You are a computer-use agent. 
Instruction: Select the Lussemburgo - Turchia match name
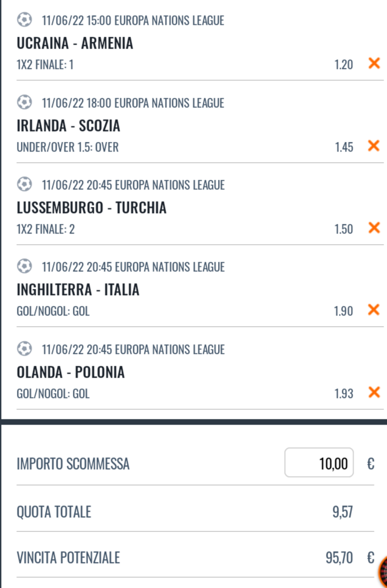92,207
